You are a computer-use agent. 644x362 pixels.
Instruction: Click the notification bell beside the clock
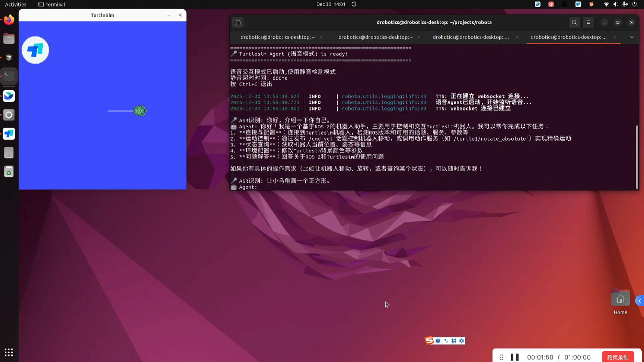[x=354, y=4]
